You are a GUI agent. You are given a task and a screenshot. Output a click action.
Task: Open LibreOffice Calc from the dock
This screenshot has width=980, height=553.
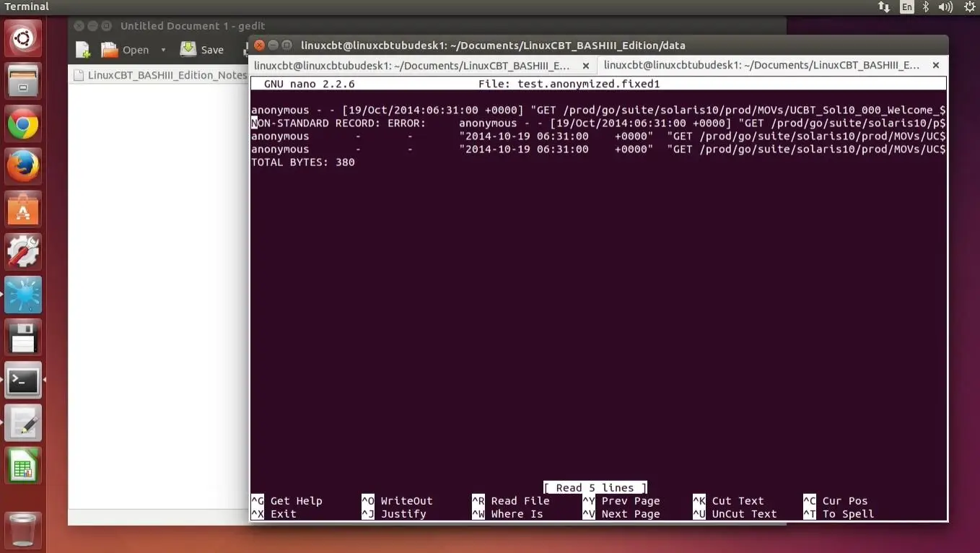[23, 466]
